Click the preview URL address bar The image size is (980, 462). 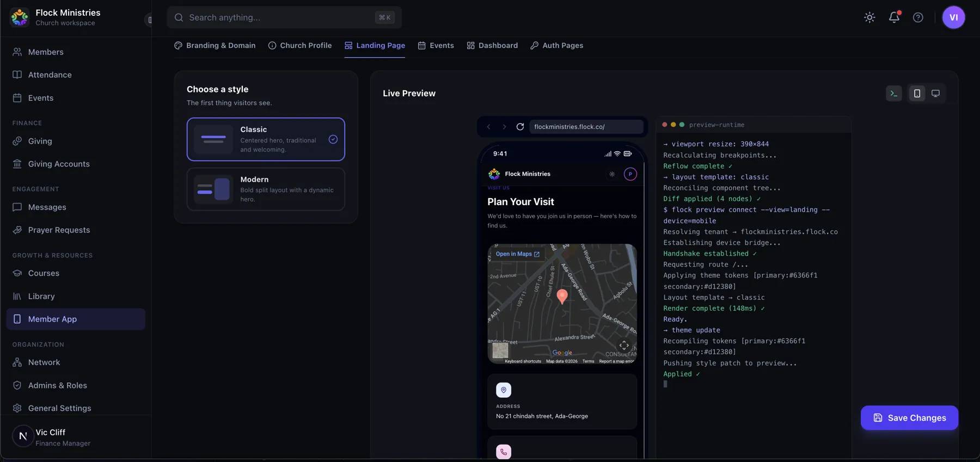[586, 127]
